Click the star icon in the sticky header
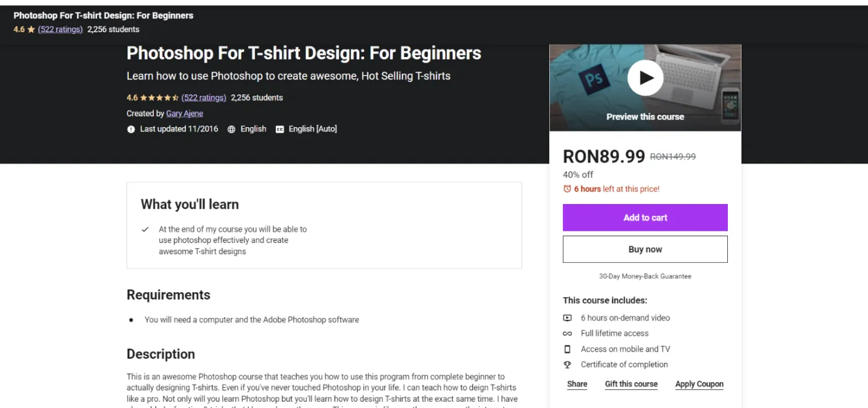This screenshot has width=868, height=408. [31, 29]
